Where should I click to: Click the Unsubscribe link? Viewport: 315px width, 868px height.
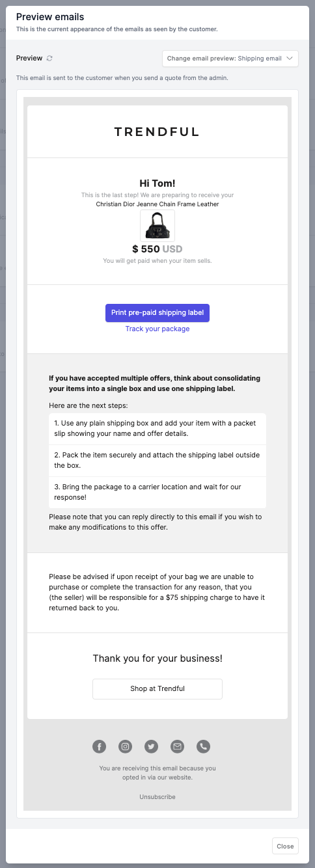click(157, 797)
